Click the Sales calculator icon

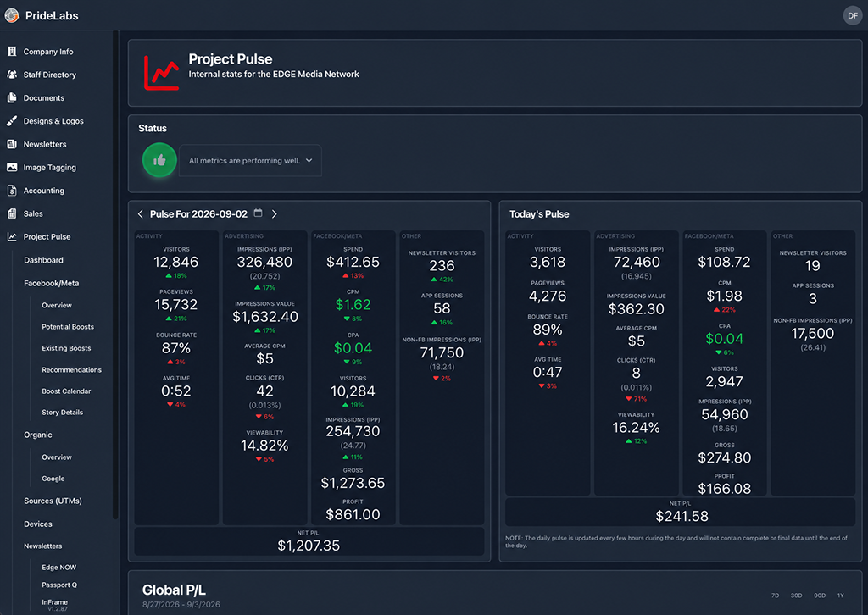pyautogui.click(x=12, y=213)
